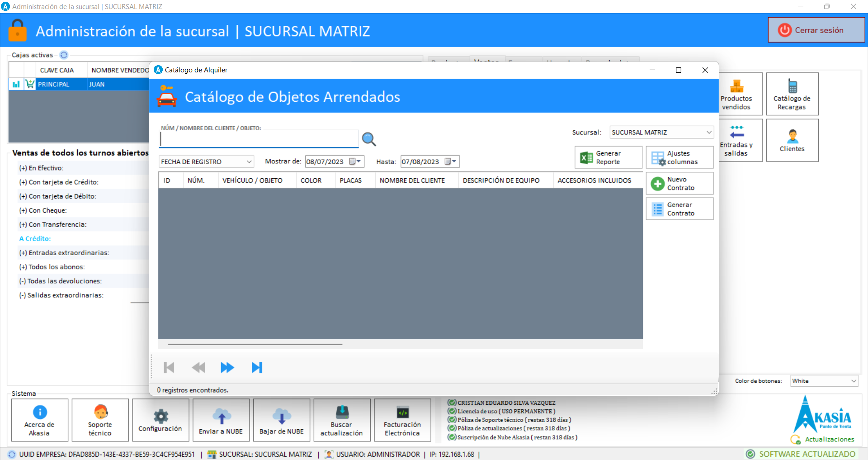Open Ajustes columnas settings
The image size is (868, 460).
point(679,157)
